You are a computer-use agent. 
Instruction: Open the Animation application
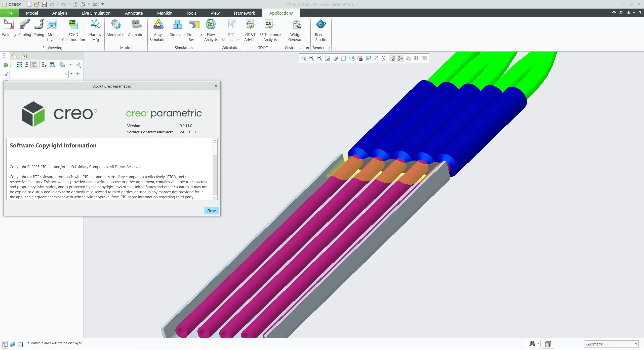137,28
